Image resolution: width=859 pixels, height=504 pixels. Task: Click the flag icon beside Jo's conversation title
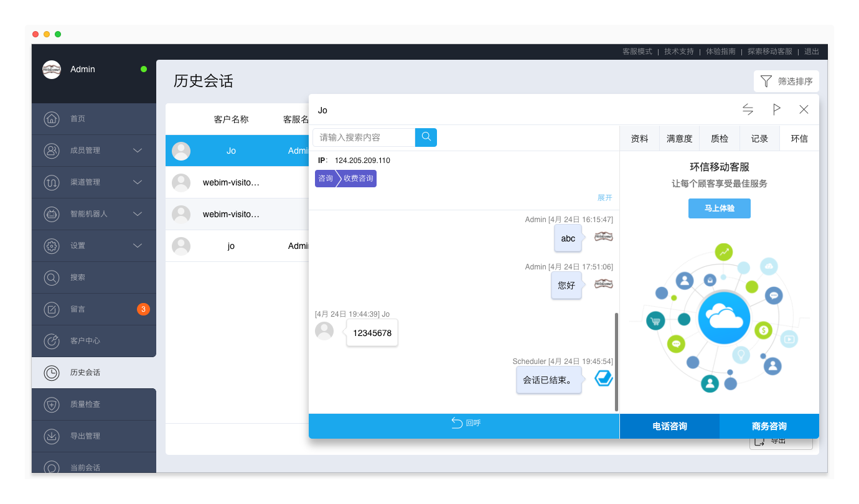point(776,109)
